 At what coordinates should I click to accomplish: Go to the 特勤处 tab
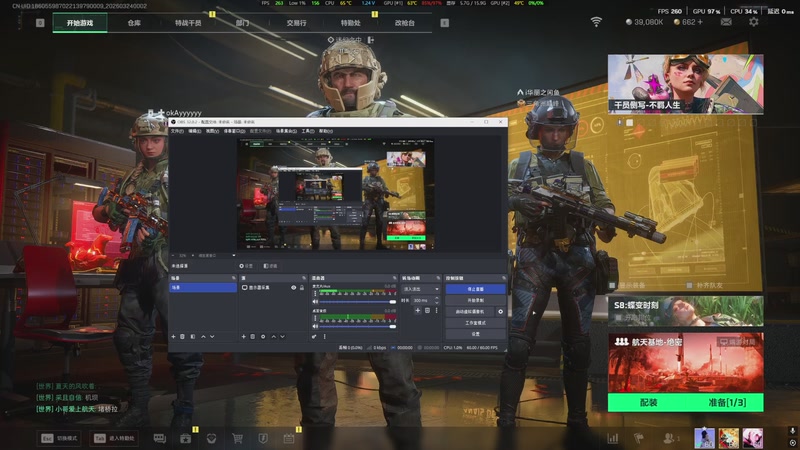click(350, 23)
